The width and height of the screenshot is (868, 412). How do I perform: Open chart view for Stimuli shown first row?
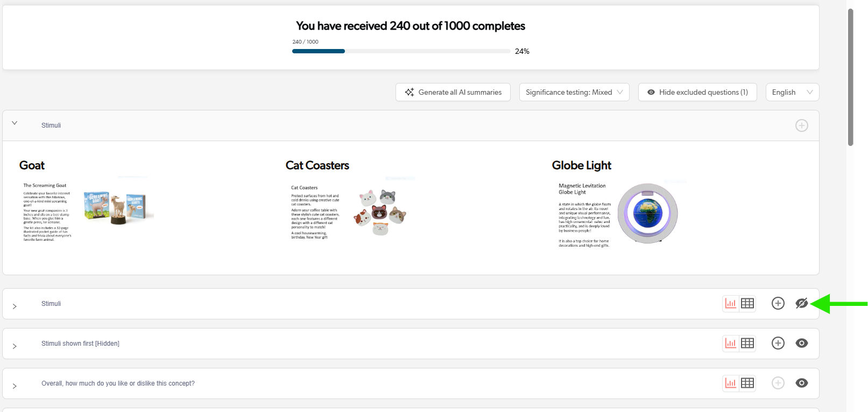(730, 344)
